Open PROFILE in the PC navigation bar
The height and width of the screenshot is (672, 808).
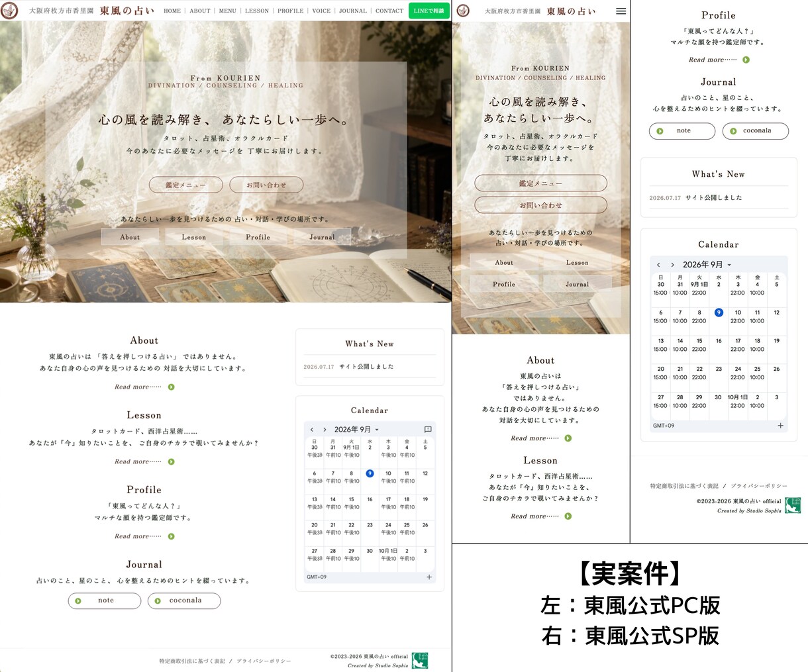click(291, 11)
